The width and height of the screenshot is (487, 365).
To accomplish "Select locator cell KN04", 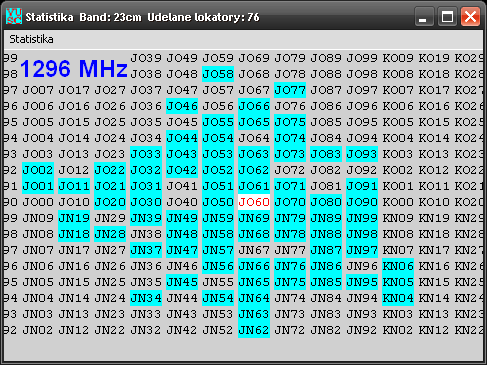I will click(x=398, y=298).
